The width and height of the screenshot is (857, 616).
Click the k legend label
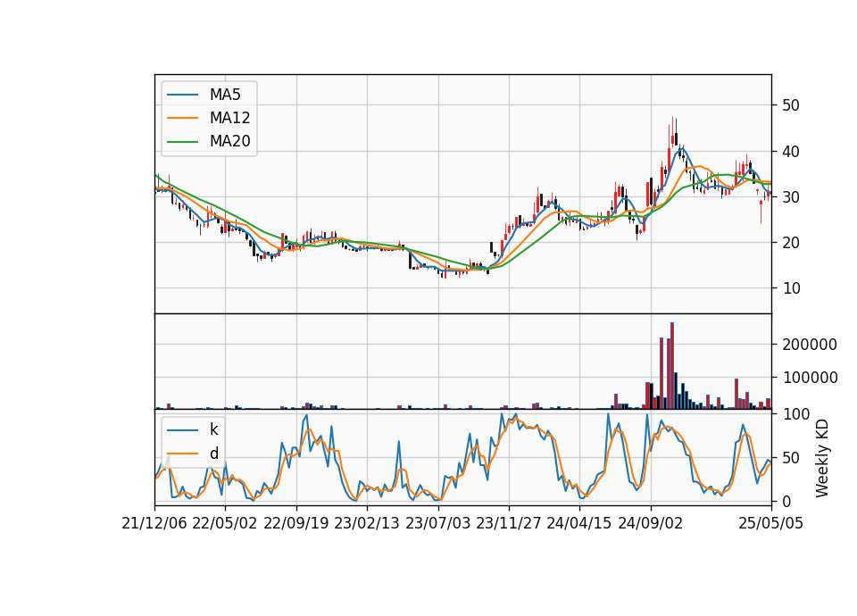(x=213, y=429)
